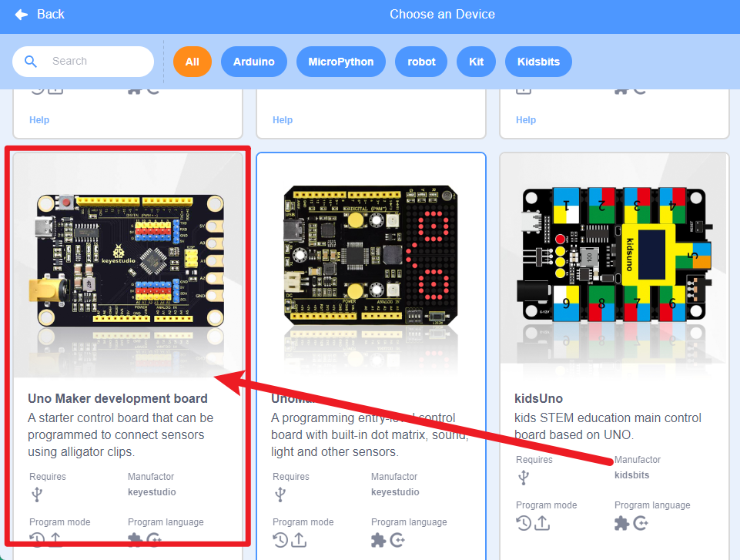The image size is (740, 560).
Task: Click the Uno Maker development board title
Action: 118,398
